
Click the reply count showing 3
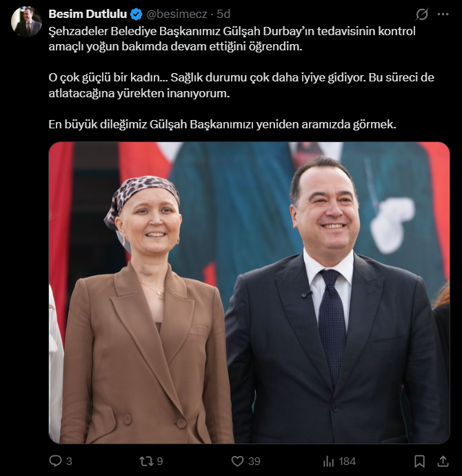click(69, 462)
